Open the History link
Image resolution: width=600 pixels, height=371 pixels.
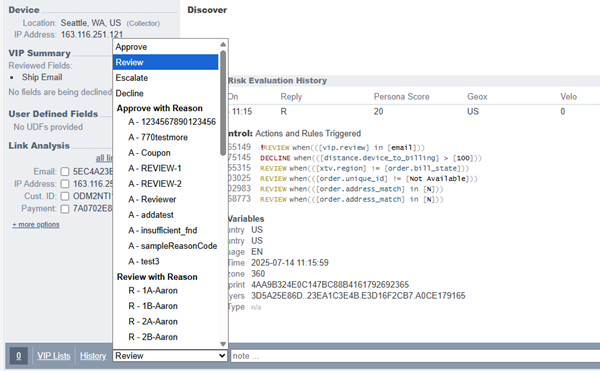[93, 356]
